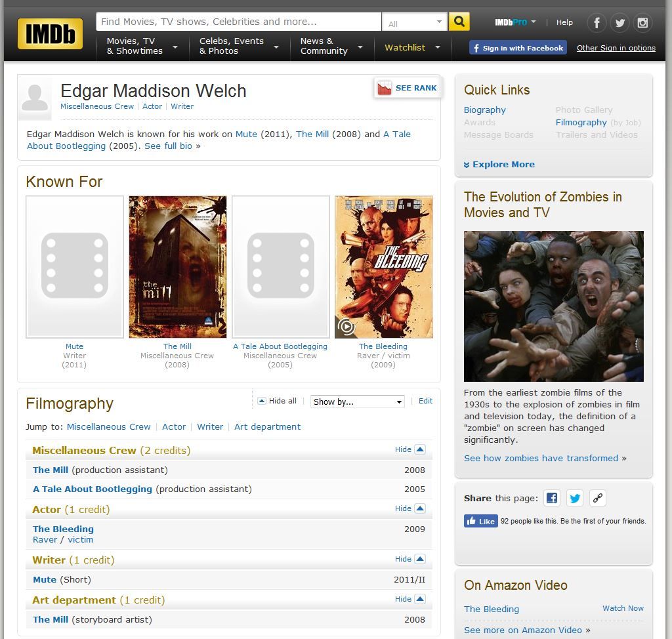This screenshot has width=672, height=639.
Task: Open See full bio link
Action: 168,146
